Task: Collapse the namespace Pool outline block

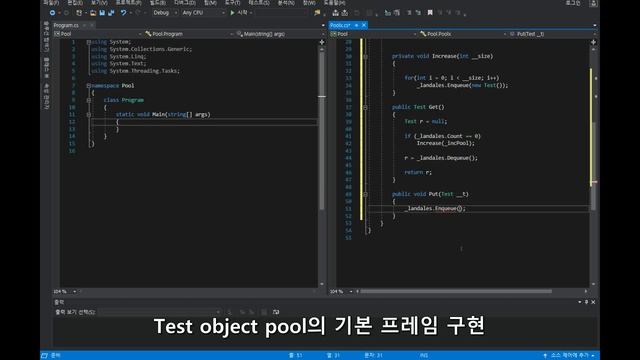Action: 89,86
